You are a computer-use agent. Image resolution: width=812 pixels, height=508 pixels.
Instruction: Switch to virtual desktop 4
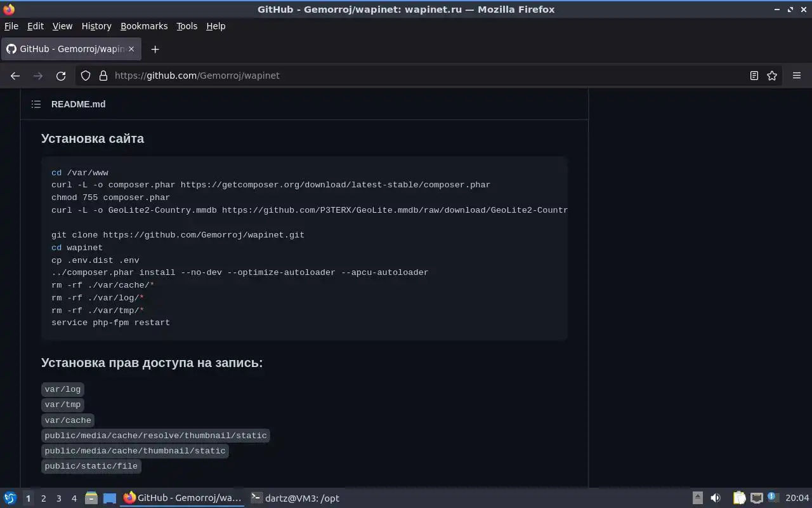(x=74, y=498)
